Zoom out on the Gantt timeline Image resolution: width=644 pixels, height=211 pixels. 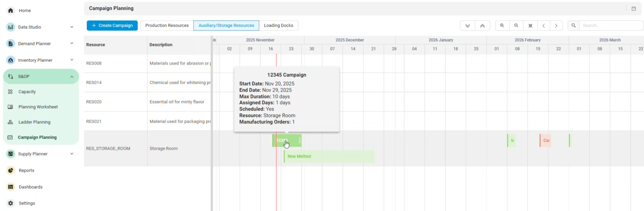[x=516, y=26]
